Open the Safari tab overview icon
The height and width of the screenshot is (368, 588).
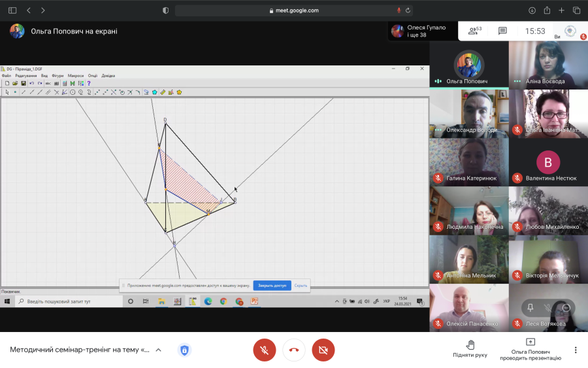(x=576, y=10)
